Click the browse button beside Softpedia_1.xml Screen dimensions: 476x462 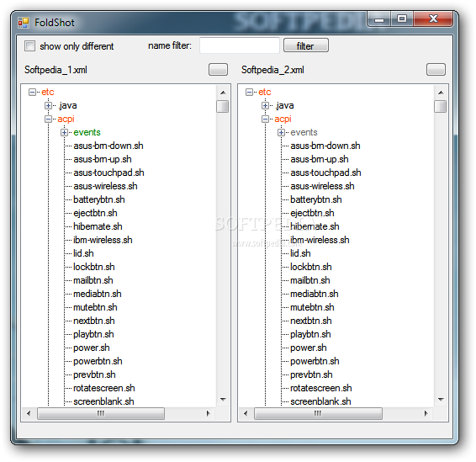[218, 70]
